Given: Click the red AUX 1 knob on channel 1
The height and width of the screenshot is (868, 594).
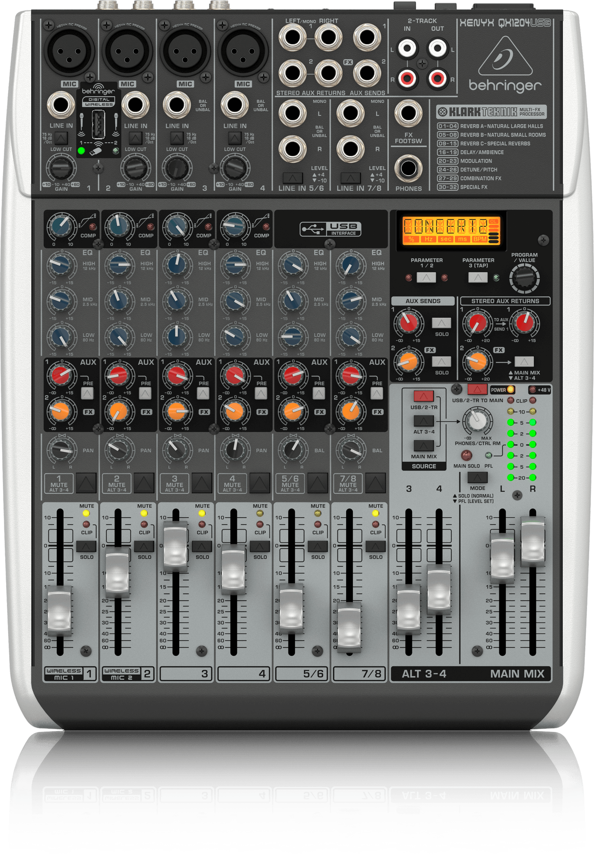Looking at the screenshot, I should (x=61, y=375).
